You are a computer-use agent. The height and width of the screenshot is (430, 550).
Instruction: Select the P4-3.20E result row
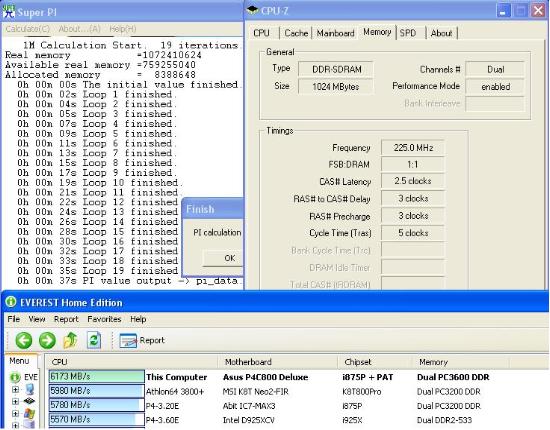tap(297, 406)
